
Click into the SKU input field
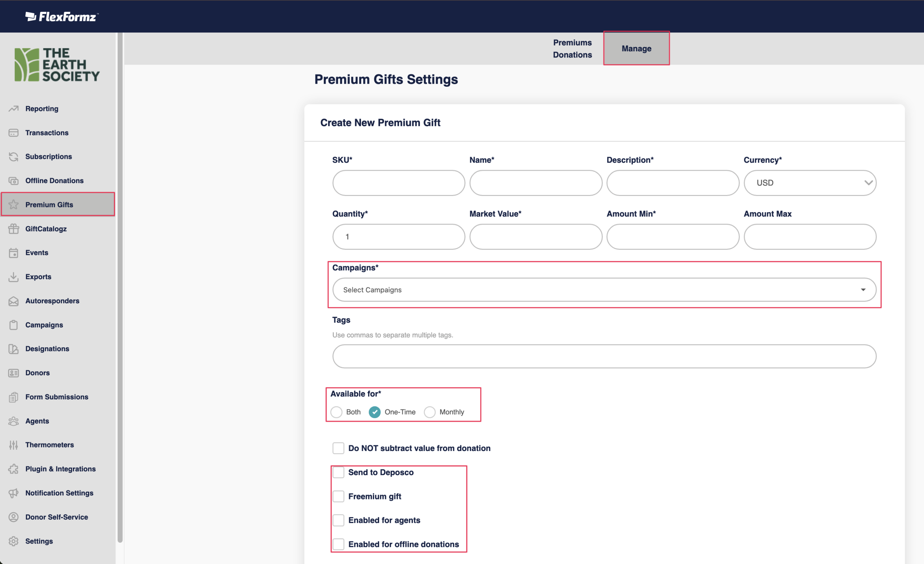click(398, 183)
